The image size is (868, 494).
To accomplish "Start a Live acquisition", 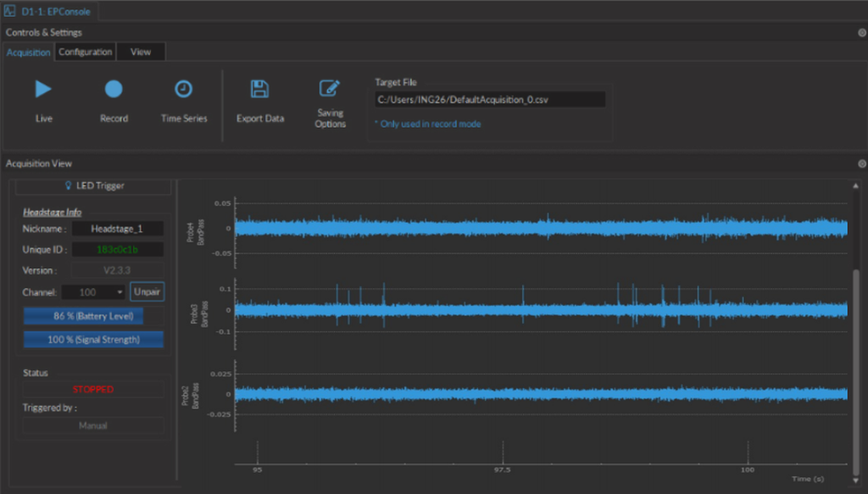I will [43, 90].
